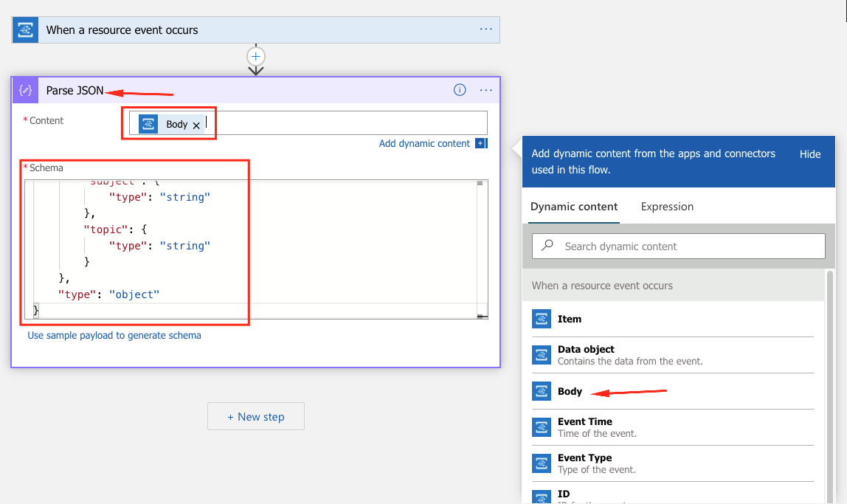Select Item from the dynamic content list
The height and width of the screenshot is (504, 847).
[x=570, y=319]
